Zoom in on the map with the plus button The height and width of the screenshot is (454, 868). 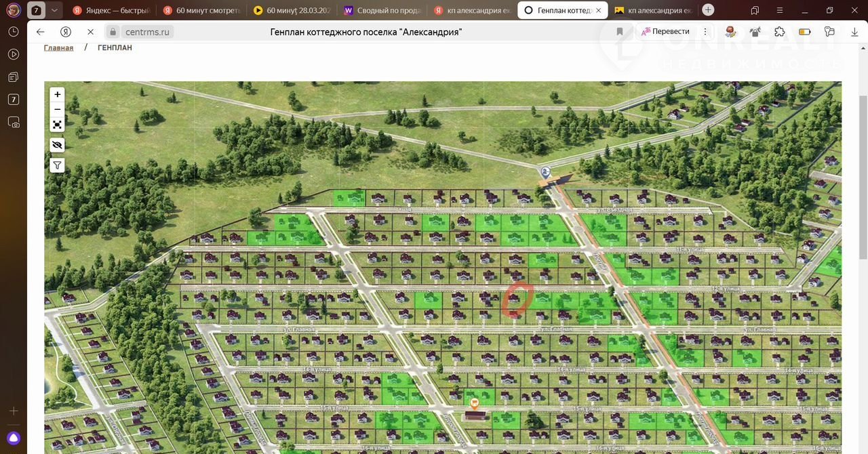(58, 95)
